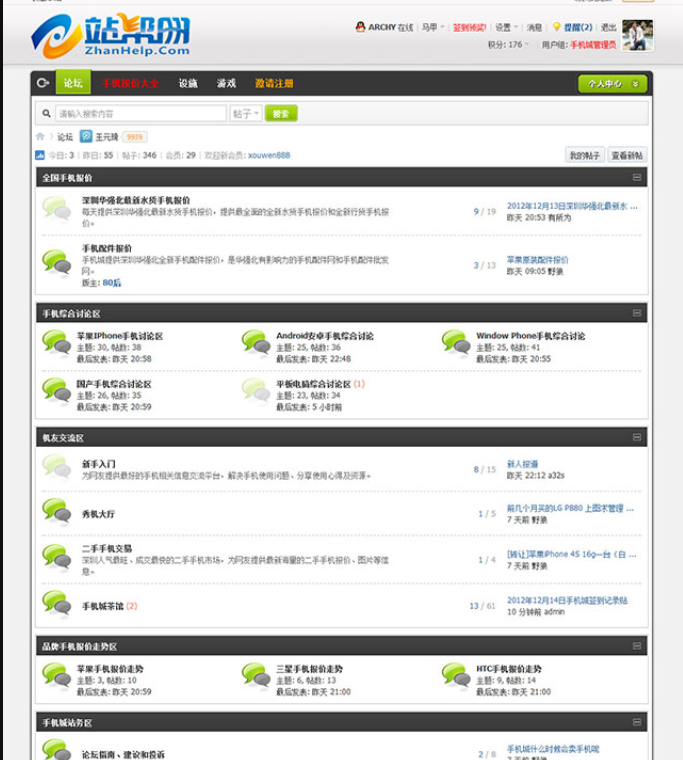Open the 新手入门 forum title
The width and height of the screenshot is (683, 760).
(98, 464)
